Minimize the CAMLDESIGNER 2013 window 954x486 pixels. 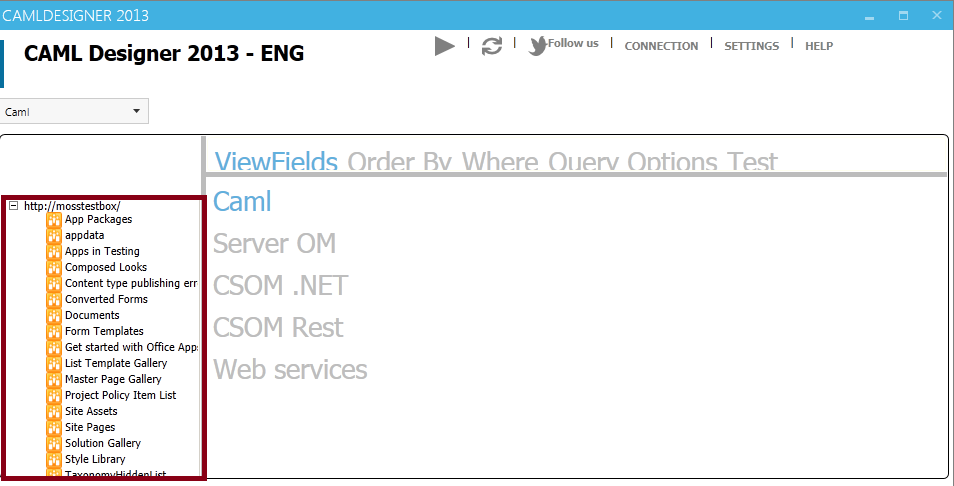click(869, 16)
